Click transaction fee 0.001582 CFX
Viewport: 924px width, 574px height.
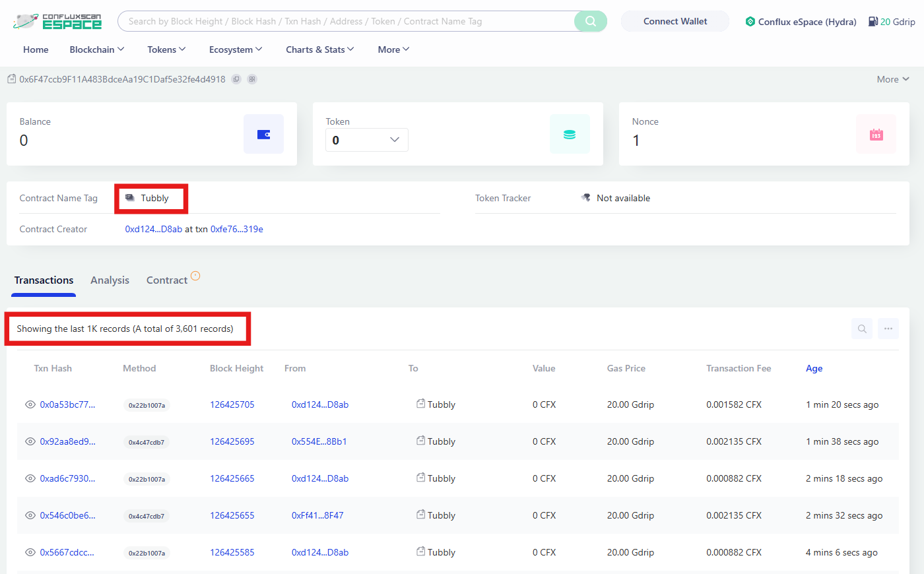pos(734,404)
